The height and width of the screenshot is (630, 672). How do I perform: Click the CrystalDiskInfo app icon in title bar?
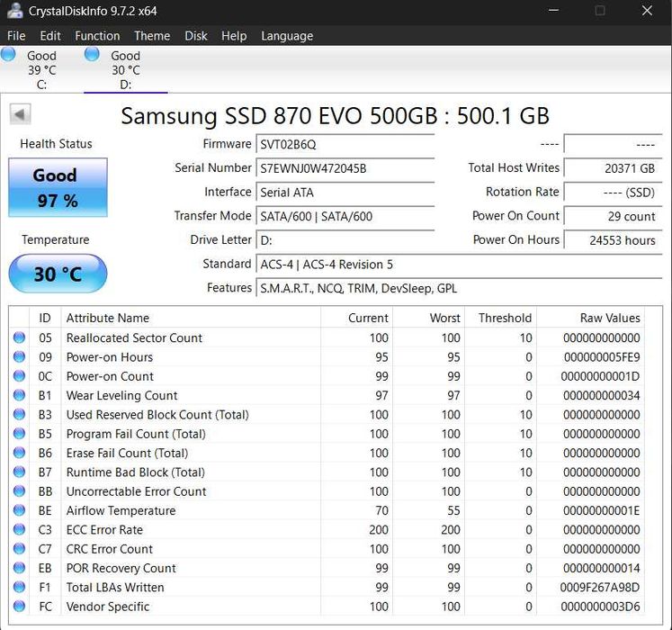(x=14, y=11)
